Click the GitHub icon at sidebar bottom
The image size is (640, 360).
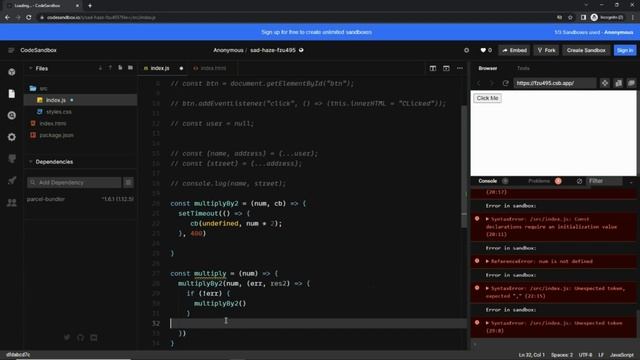tap(80, 338)
